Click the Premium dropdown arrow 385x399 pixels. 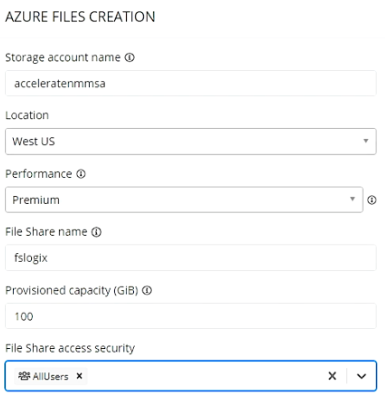352,199
